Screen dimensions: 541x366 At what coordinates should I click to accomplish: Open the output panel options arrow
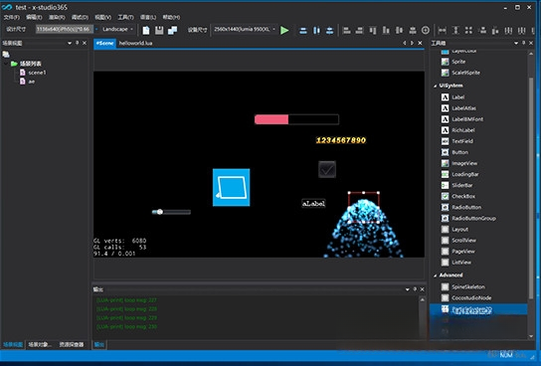(x=407, y=289)
